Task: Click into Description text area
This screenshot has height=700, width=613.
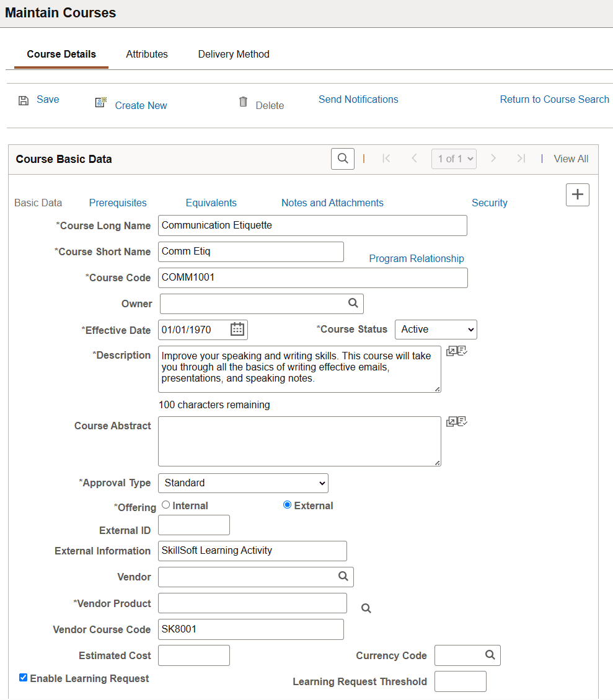Action: (x=299, y=369)
